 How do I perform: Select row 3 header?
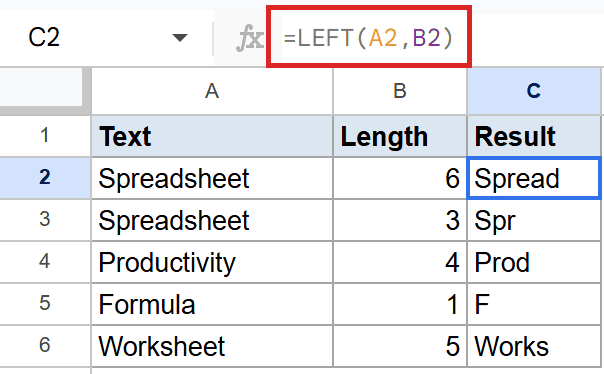[x=45, y=220]
